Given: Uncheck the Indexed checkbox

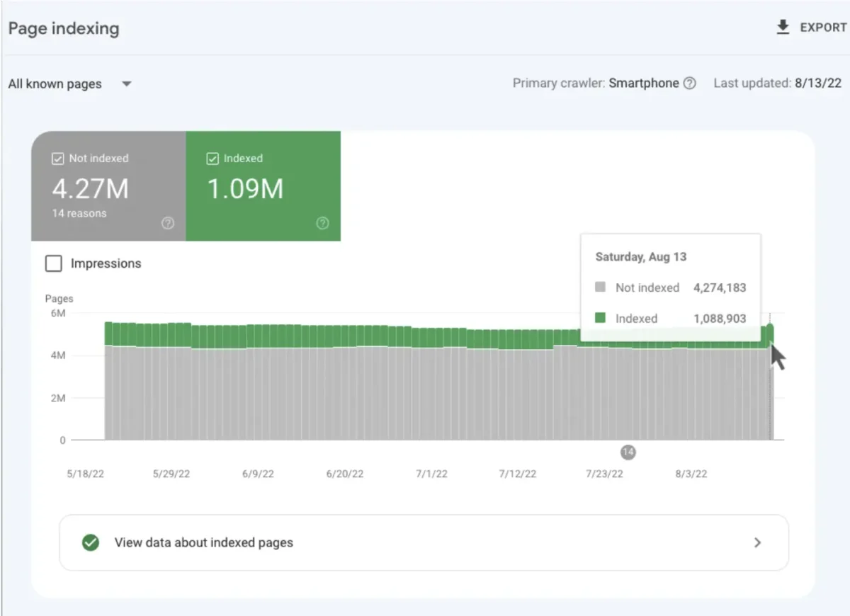Looking at the screenshot, I should [x=212, y=159].
